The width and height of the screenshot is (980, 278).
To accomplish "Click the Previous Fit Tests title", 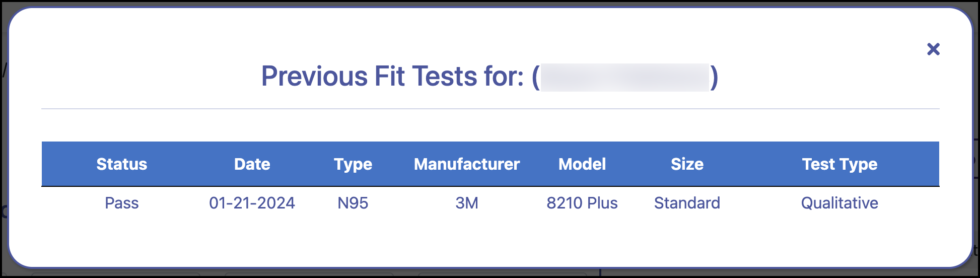I will [392, 77].
